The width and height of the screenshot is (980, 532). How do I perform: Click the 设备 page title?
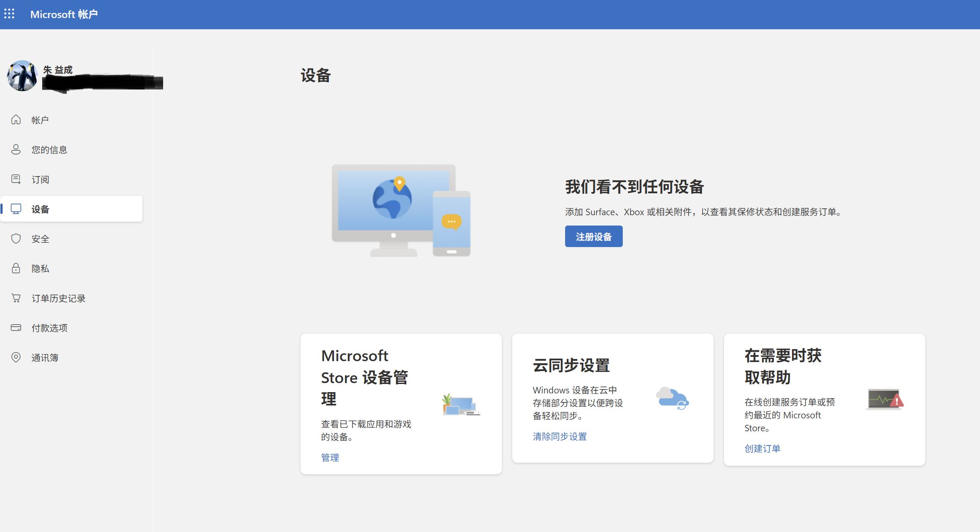[x=315, y=75]
